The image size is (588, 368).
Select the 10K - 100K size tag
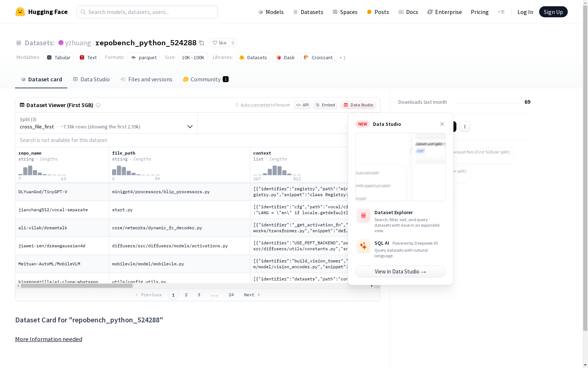point(193,57)
